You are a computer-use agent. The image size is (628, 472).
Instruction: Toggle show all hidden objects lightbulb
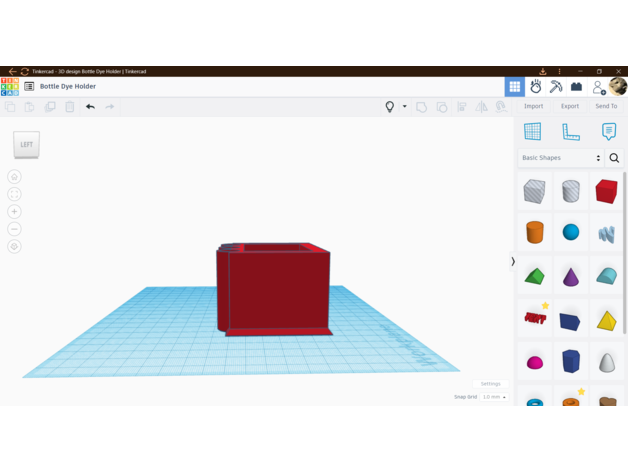tap(390, 106)
